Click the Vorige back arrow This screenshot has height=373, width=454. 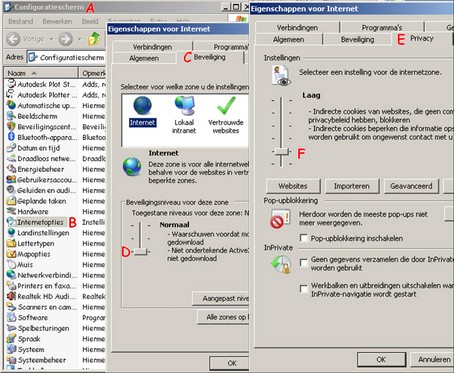[x=13, y=39]
